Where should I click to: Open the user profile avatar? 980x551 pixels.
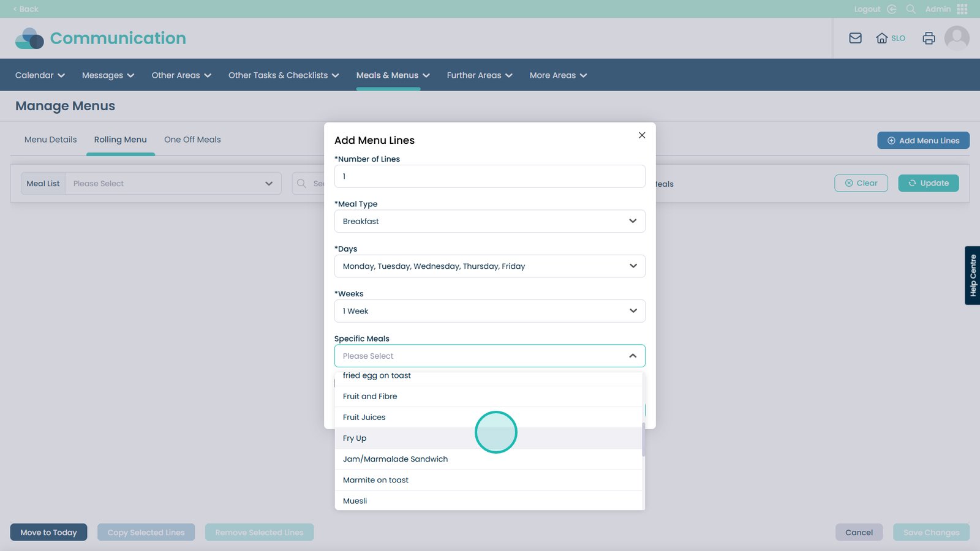(956, 38)
